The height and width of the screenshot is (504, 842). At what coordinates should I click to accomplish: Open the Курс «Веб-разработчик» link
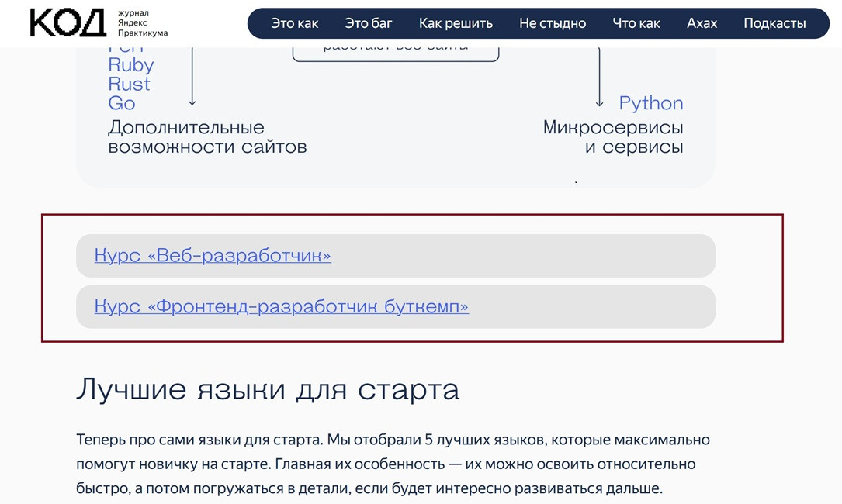213,255
